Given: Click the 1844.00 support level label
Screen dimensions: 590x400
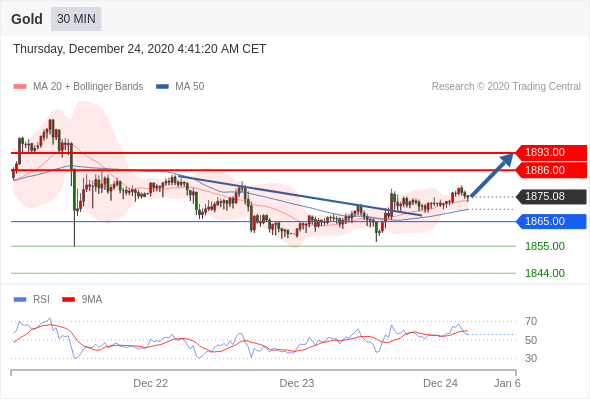Looking at the screenshot, I should [545, 273].
